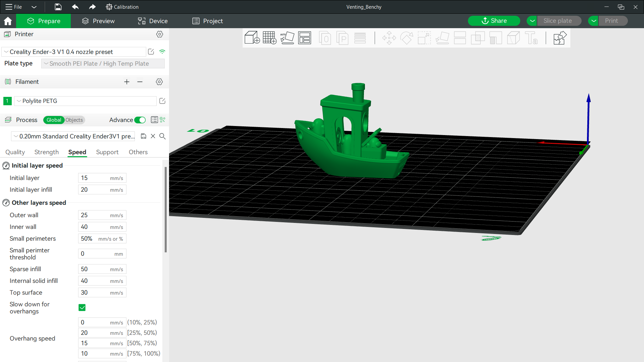644x362 pixels.
Task: Open the 0.20mm Standard process preset dropdown
Action: click(x=73, y=136)
